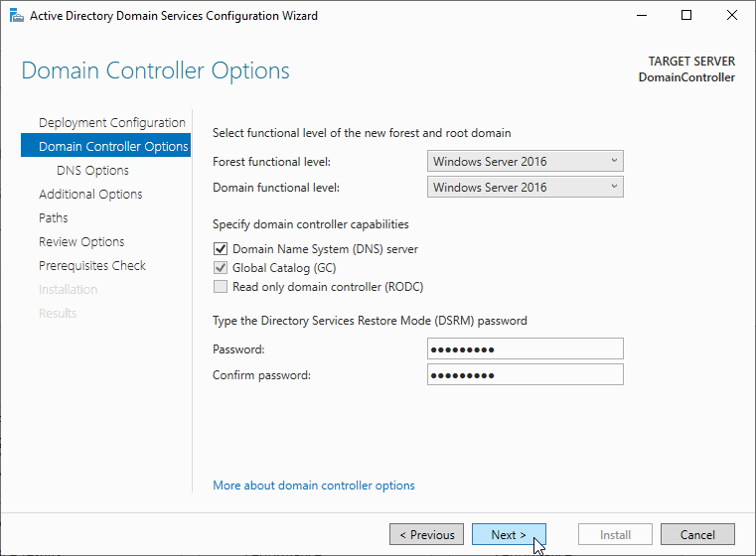756x556 pixels.
Task: Click the 'Installation' step text
Action: (68, 289)
